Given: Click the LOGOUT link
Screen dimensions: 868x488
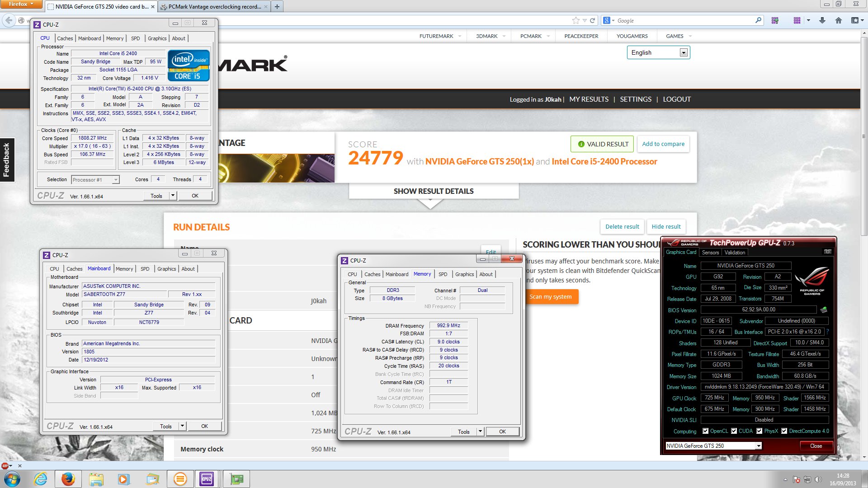Looking at the screenshot, I should tap(677, 99).
